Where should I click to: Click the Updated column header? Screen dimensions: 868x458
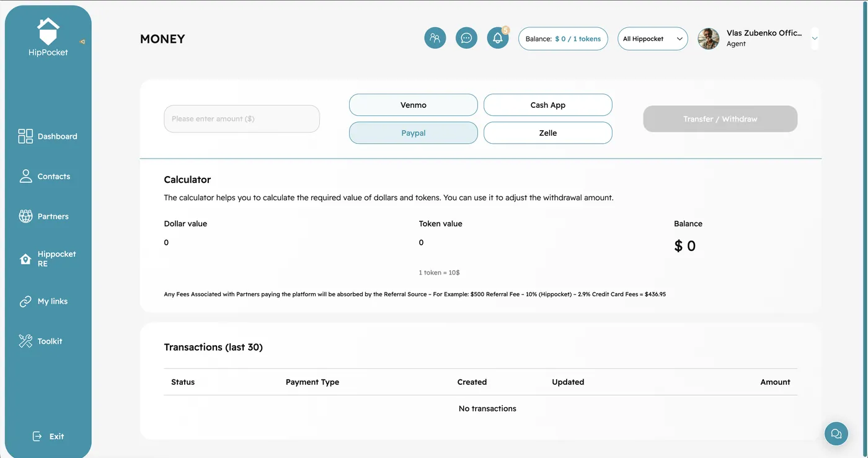568,382
